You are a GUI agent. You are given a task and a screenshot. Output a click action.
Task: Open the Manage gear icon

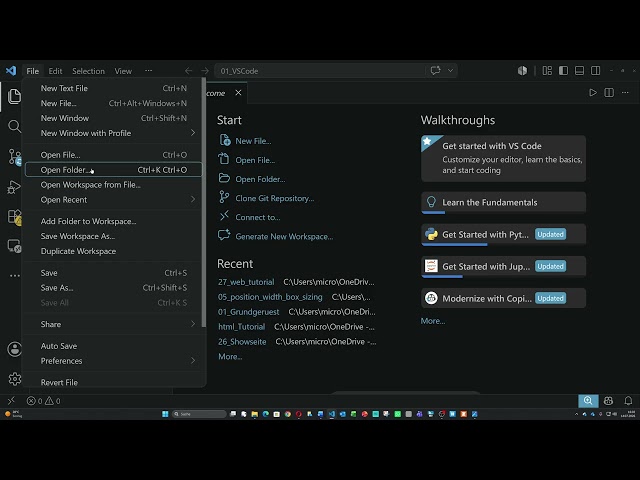15,379
